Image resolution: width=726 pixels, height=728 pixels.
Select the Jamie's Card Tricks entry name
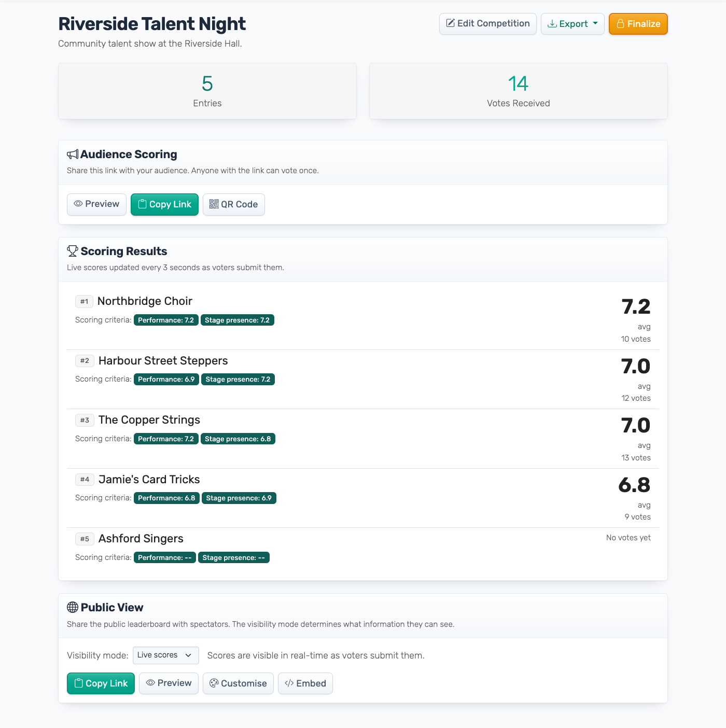pos(149,480)
